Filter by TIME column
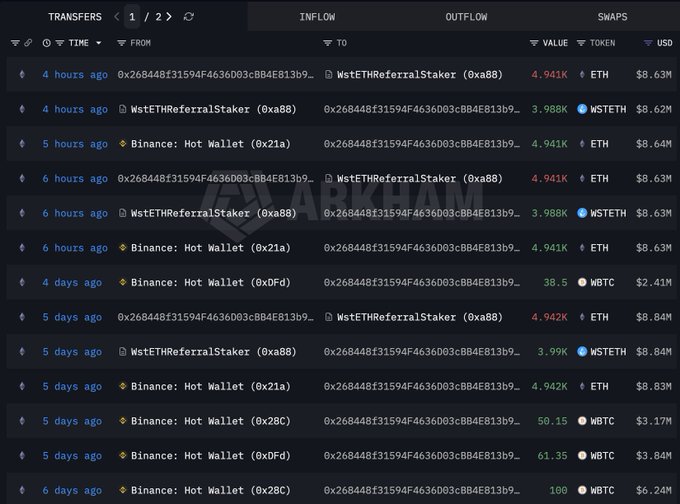 [x=60, y=43]
